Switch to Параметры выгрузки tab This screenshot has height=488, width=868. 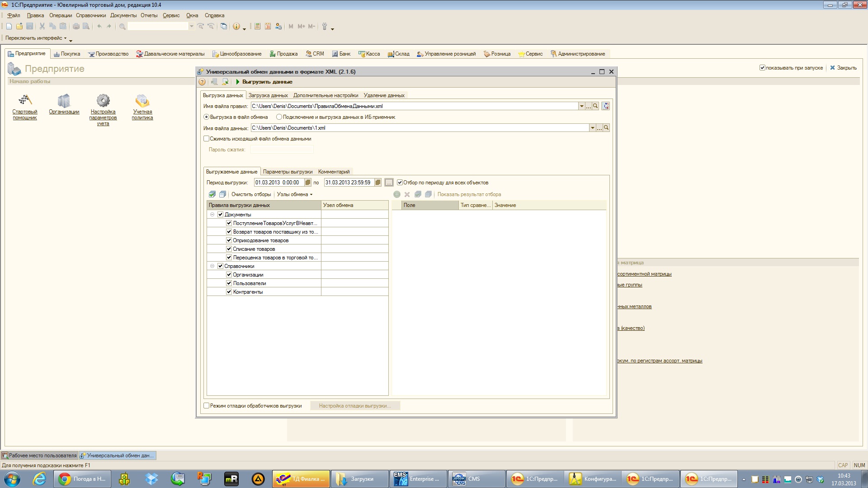pyautogui.click(x=288, y=172)
